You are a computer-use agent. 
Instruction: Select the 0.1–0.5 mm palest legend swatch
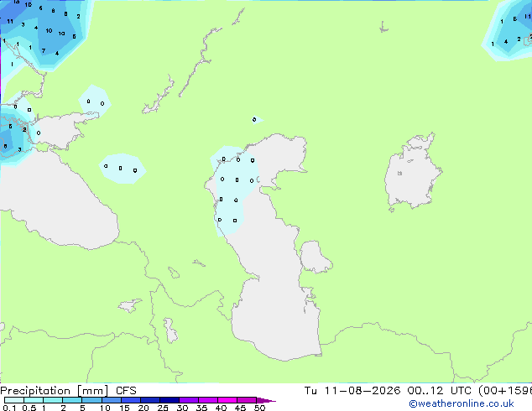(14, 400)
